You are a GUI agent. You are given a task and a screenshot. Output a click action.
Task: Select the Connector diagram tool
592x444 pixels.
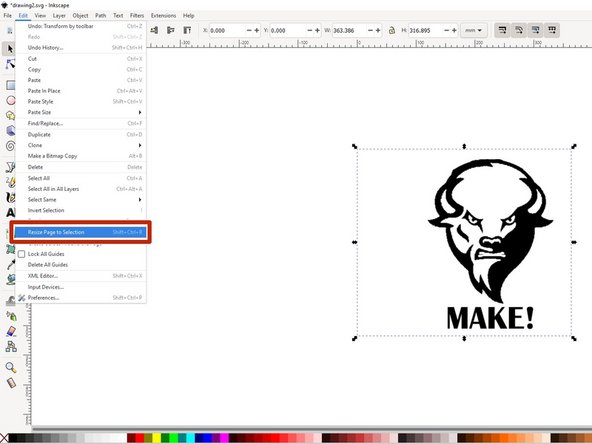pyautogui.click(x=11, y=346)
